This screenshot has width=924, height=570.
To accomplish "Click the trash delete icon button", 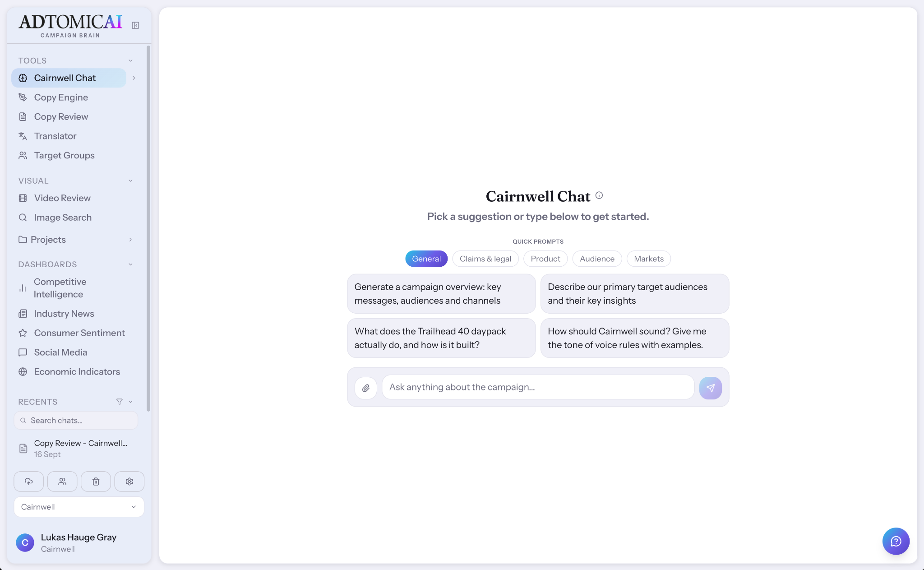I will [96, 482].
